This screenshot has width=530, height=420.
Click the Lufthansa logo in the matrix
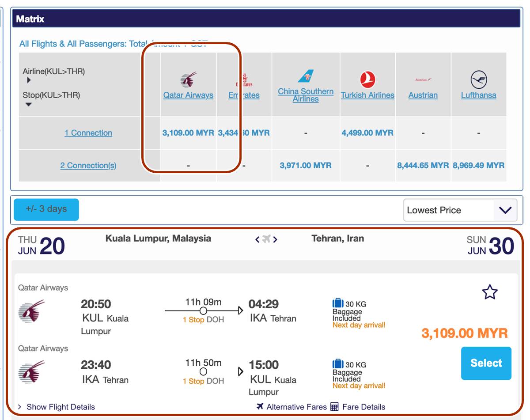[479, 80]
